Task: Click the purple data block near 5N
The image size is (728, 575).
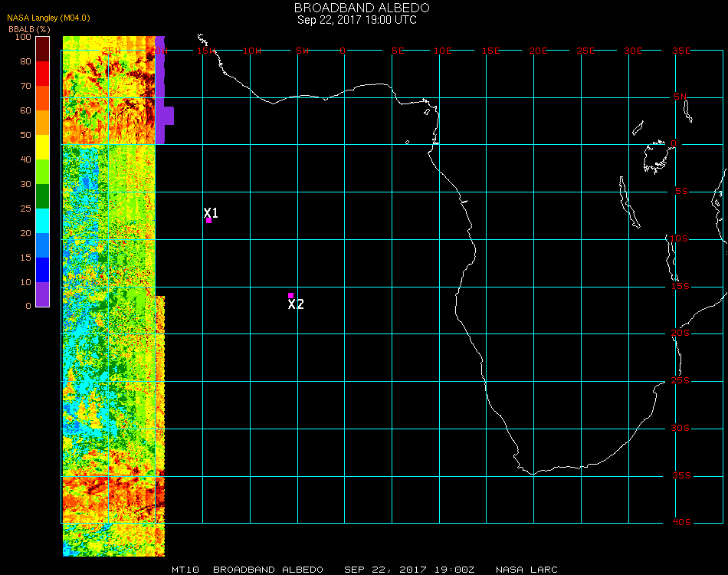Action: [x=166, y=116]
